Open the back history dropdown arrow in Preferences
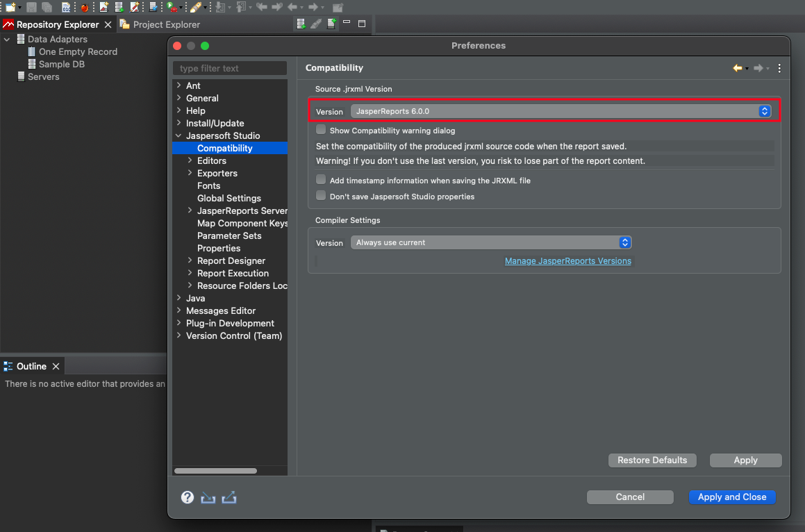The height and width of the screenshot is (532, 805). [747, 68]
